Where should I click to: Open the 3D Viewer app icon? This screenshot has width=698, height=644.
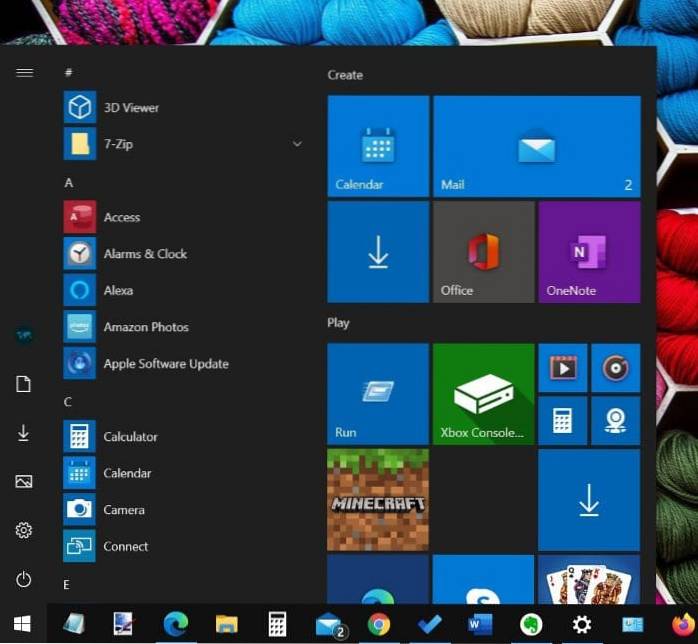coord(80,107)
